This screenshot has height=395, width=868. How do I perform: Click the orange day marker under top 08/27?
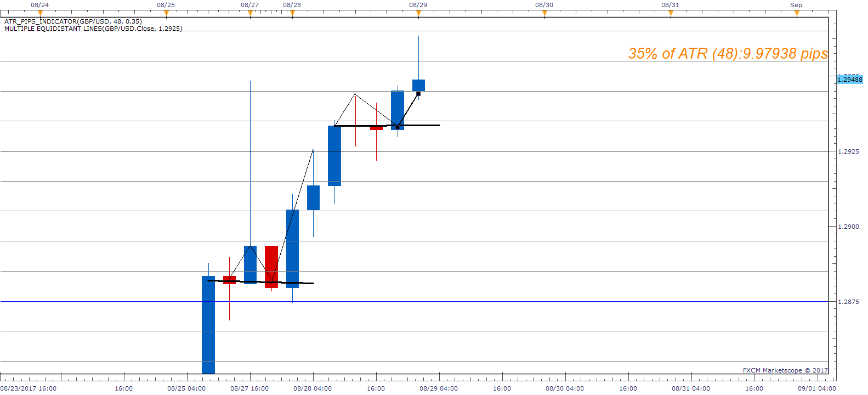pos(250,13)
